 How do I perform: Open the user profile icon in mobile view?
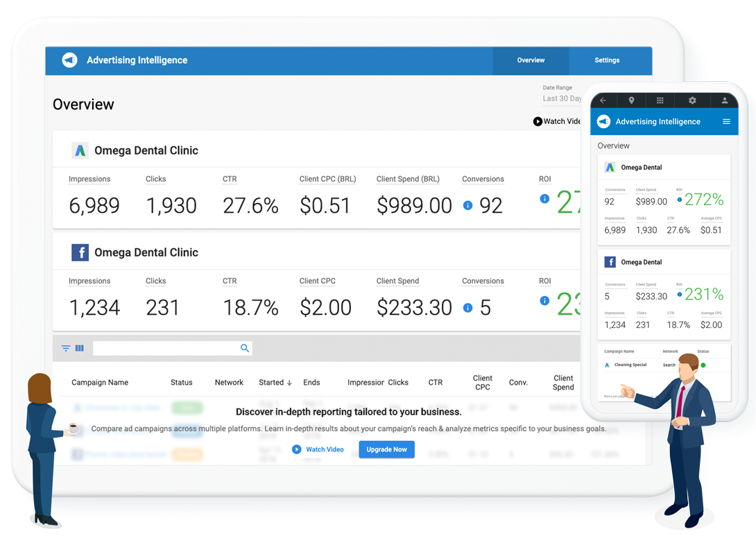click(x=724, y=101)
